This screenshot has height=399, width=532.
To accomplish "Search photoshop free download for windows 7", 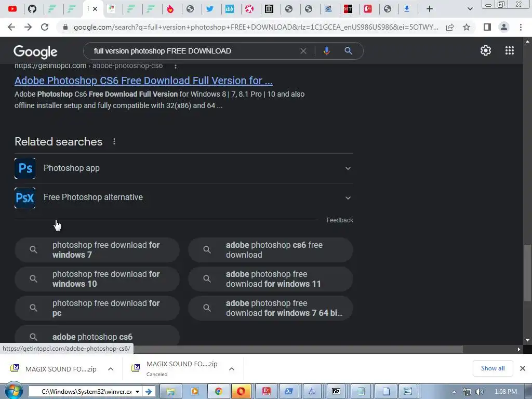I will click(97, 250).
